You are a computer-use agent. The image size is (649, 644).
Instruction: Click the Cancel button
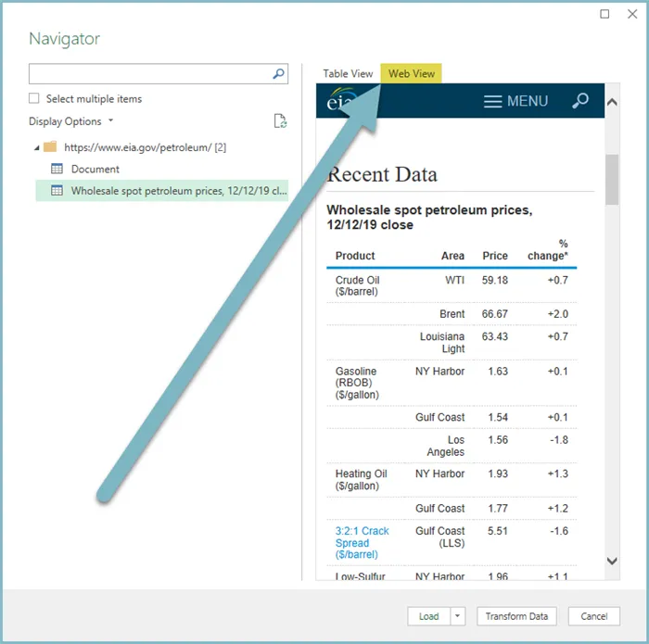click(x=594, y=616)
